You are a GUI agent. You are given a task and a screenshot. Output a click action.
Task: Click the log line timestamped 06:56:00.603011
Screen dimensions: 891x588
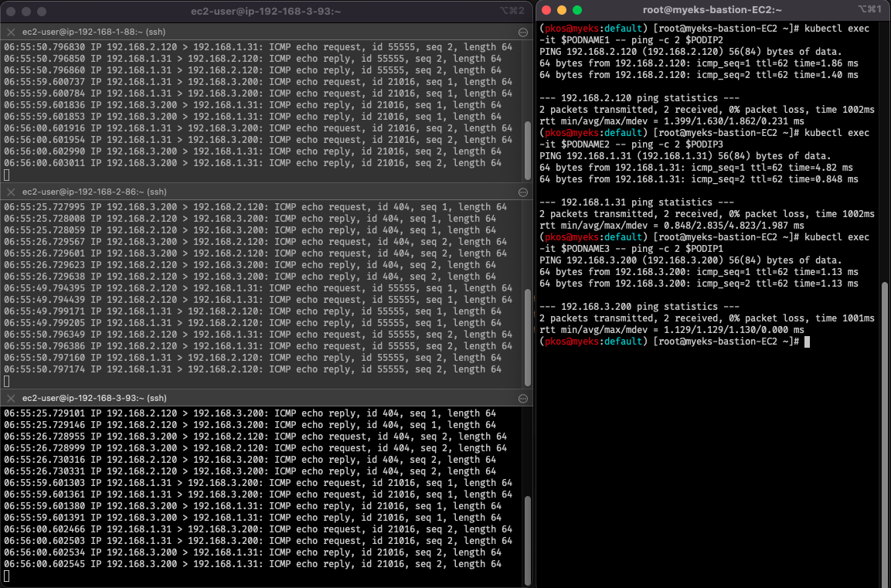click(x=253, y=163)
